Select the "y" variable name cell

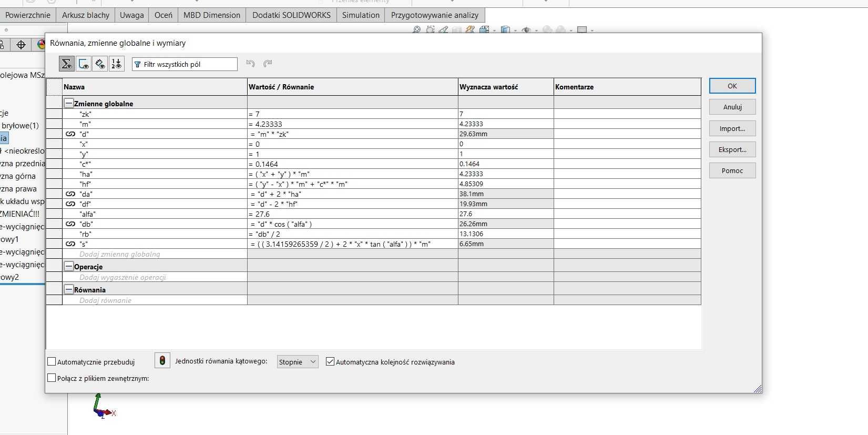point(155,154)
